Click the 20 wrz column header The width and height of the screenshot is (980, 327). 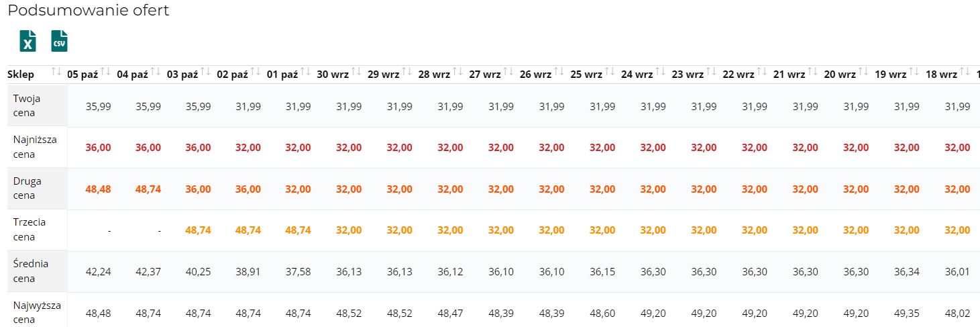tap(840, 75)
